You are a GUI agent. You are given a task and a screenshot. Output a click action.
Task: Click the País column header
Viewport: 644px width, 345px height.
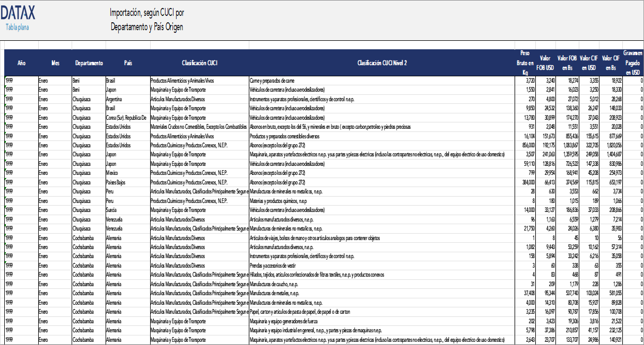(x=128, y=63)
